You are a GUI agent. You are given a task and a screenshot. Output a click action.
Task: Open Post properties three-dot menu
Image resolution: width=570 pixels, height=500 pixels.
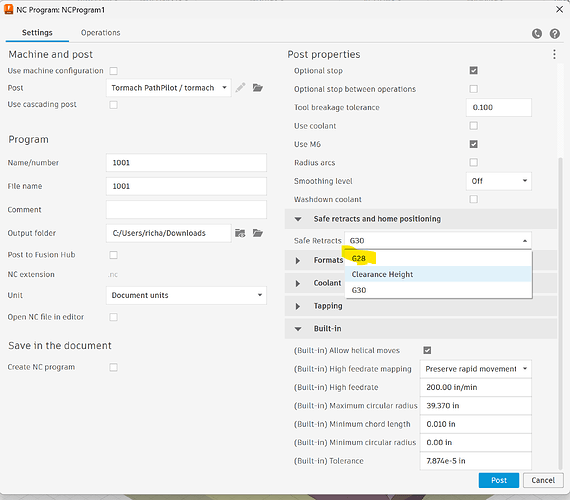click(554, 55)
